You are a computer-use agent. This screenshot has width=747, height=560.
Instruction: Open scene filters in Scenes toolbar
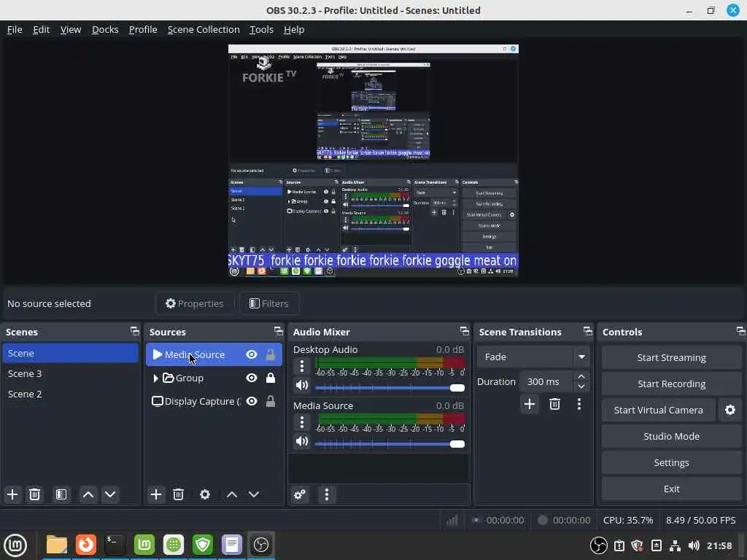click(61, 494)
